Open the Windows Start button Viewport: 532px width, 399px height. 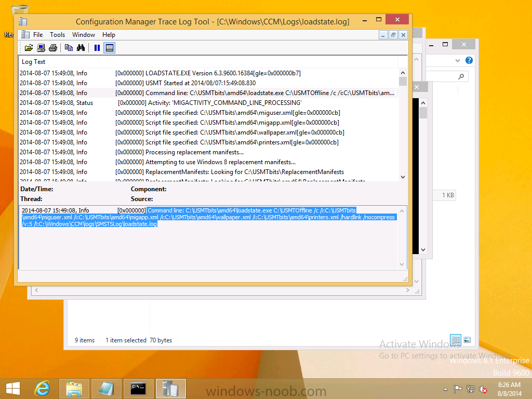point(13,389)
